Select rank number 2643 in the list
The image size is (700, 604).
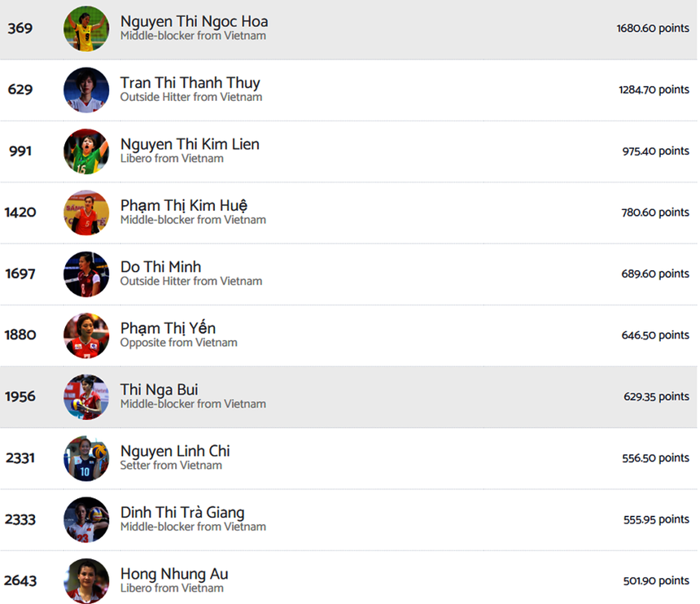coord(20,581)
